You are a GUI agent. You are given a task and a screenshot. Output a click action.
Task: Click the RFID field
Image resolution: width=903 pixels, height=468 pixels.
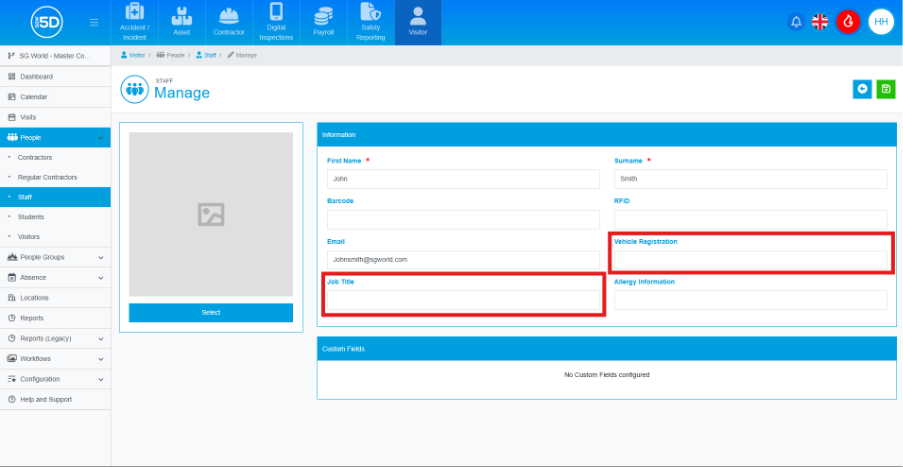(x=750, y=219)
